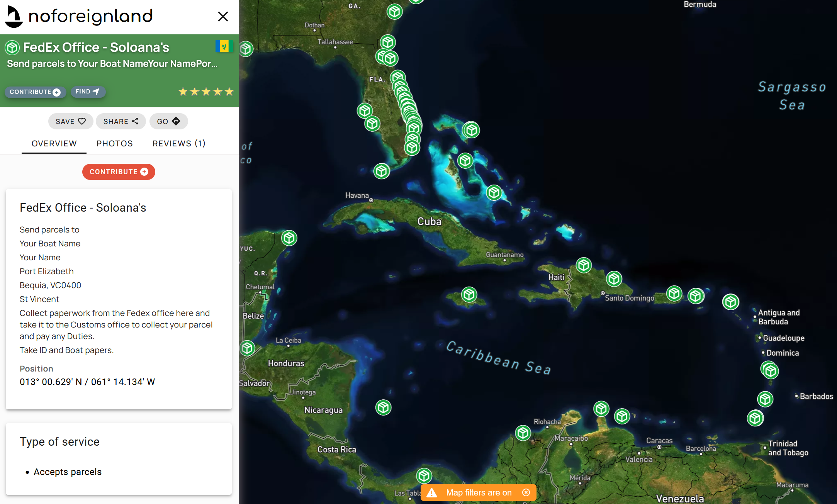The width and height of the screenshot is (837, 504).
Task: Switch to the OVERVIEW tab
Action: pyautogui.click(x=54, y=144)
